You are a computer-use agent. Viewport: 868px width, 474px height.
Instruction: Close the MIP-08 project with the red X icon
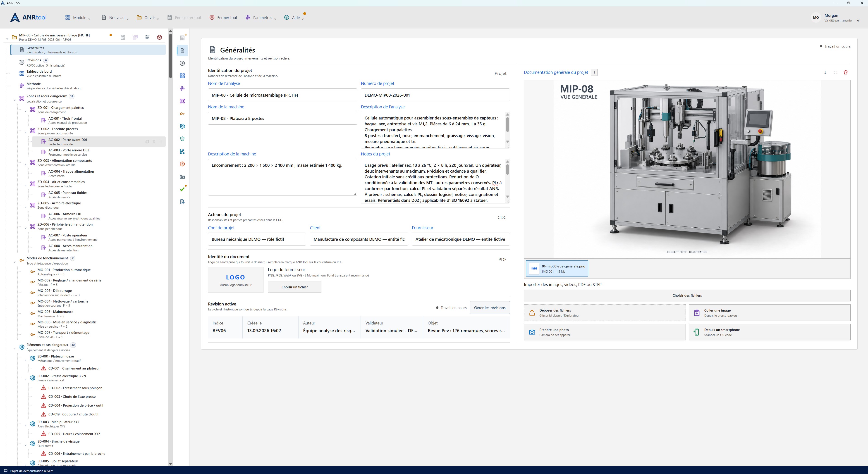tap(160, 37)
